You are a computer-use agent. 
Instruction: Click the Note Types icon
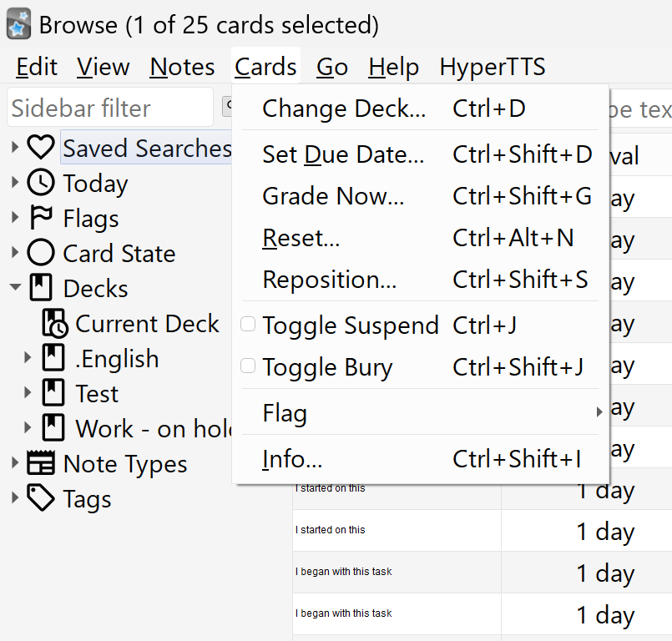tap(41, 464)
